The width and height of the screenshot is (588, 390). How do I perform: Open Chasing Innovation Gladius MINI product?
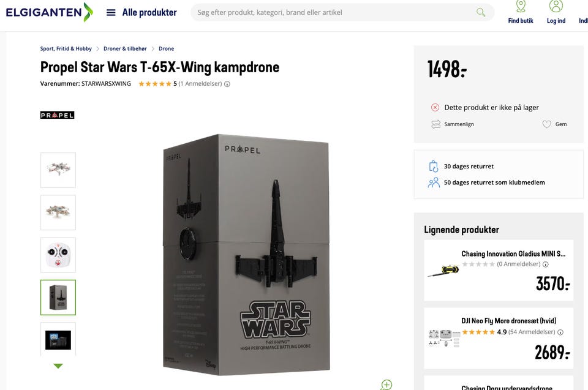click(513, 253)
